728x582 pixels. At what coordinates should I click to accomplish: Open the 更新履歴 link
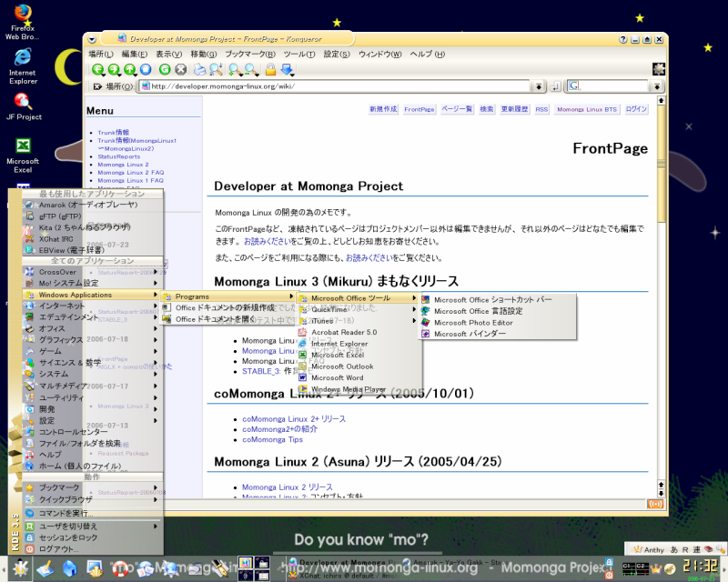514,109
